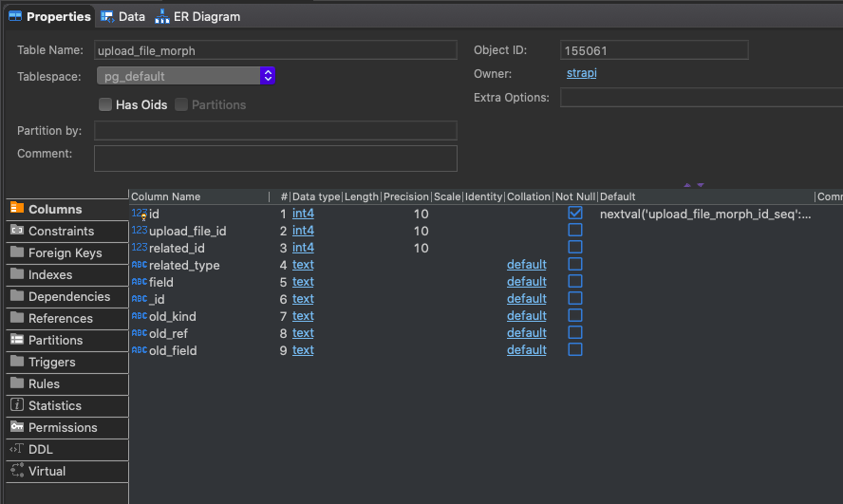The width and height of the screenshot is (843, 504).
Task: Click the Constraints section icon
Action: (17, 230)
